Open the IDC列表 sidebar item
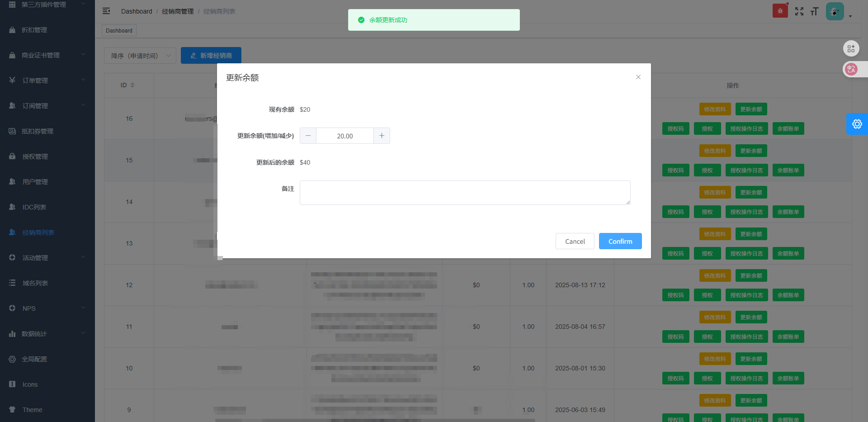 [34, 207]
